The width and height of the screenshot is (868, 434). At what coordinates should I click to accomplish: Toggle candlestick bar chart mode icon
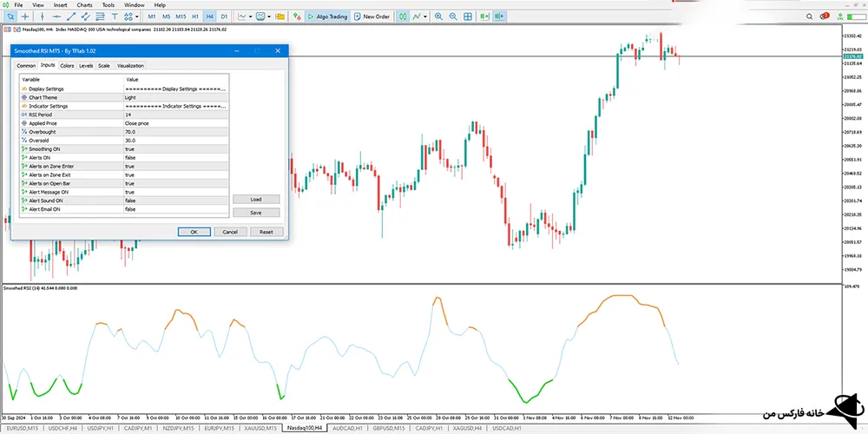pyautogui.click(x=404, y=16)
